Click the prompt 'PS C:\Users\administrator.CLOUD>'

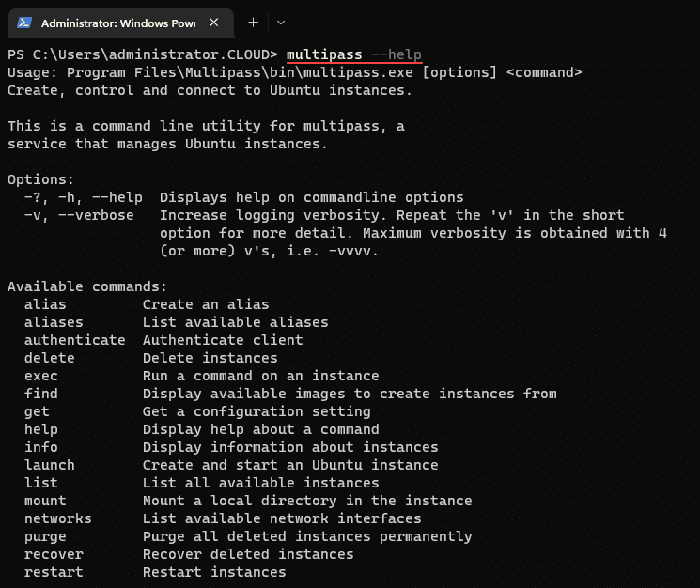[143, 54]
